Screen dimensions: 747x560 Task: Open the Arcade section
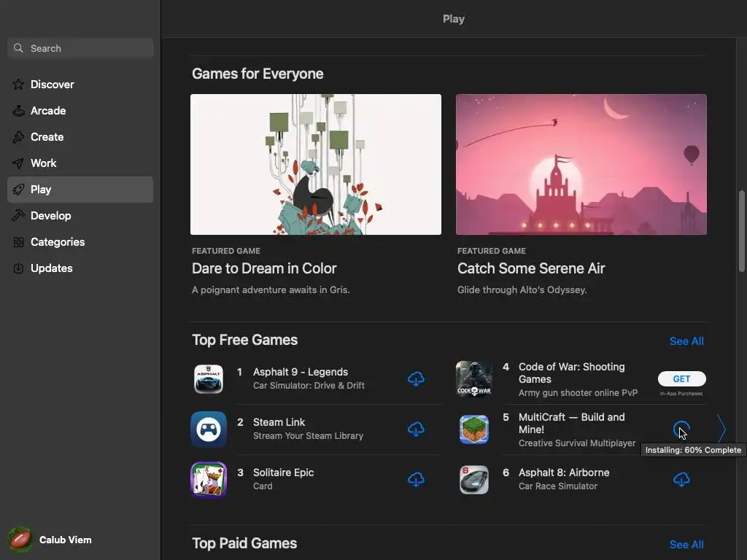pyautogui.click(x=80, y=111)
